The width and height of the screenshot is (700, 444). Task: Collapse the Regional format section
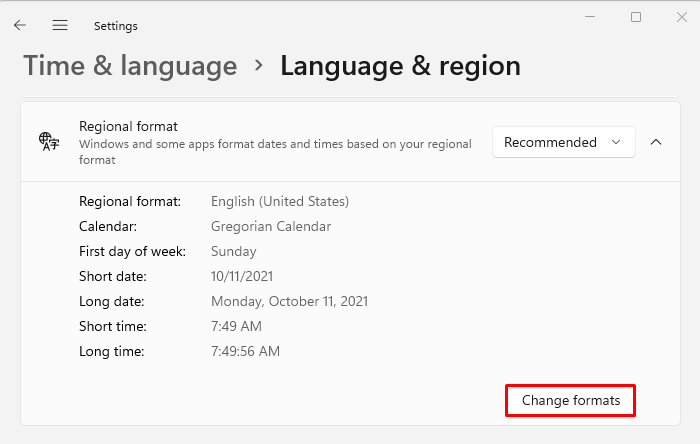656,142
